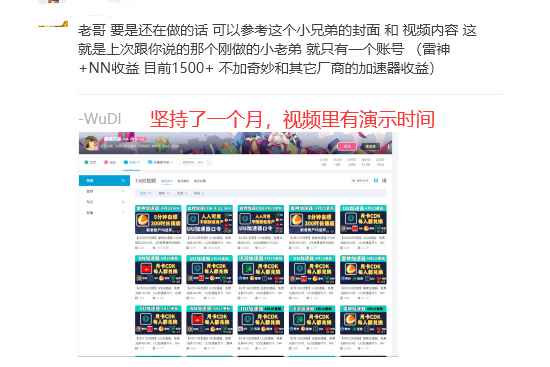Open first video thumbnail in third row
550x367 pixels.
tap(158, 320)
